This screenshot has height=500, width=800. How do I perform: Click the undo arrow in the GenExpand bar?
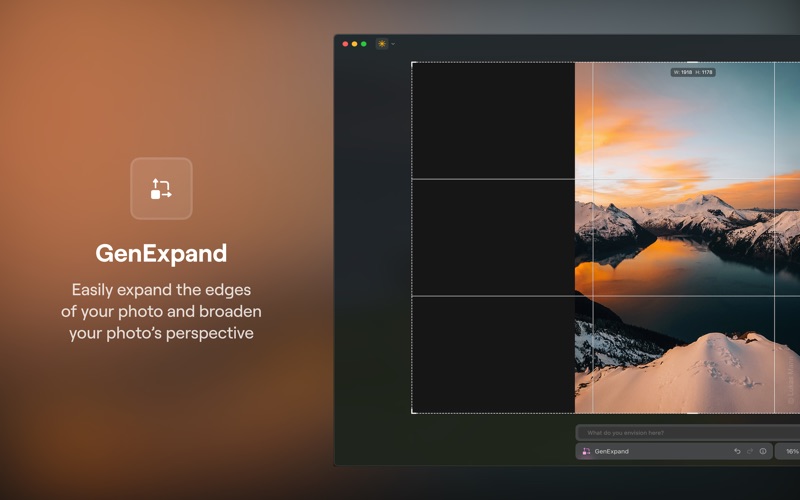point(737,451)
